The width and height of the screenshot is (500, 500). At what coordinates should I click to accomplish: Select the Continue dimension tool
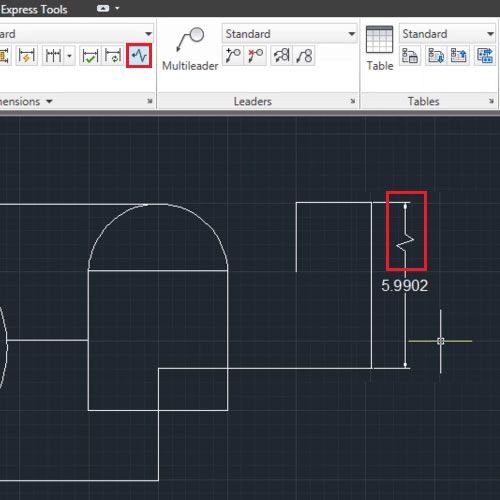click(x=53, y=55)
